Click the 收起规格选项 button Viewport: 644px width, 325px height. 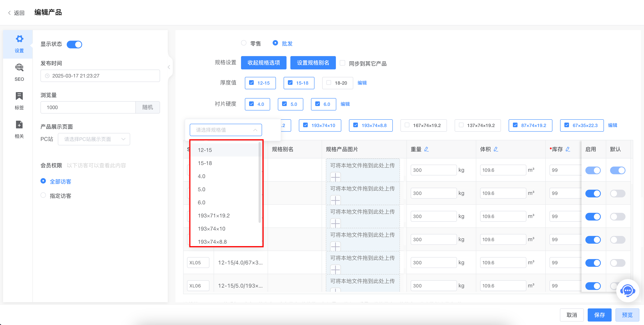264,63
